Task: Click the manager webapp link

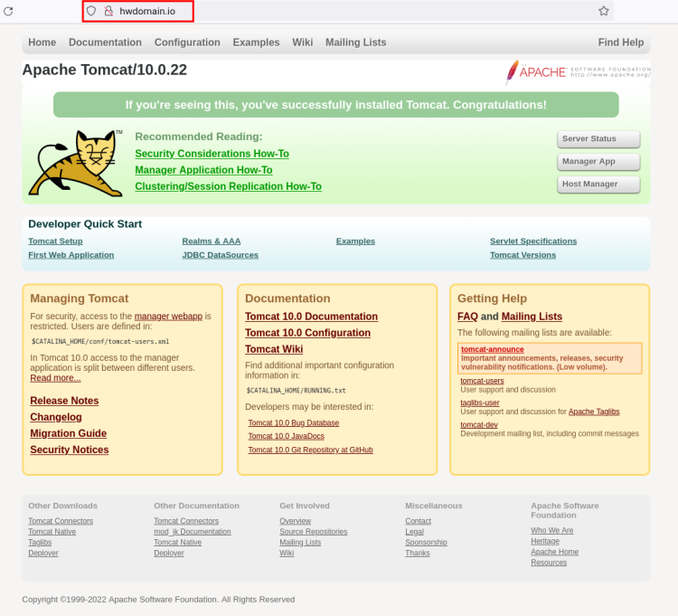Action: (168, 317)
